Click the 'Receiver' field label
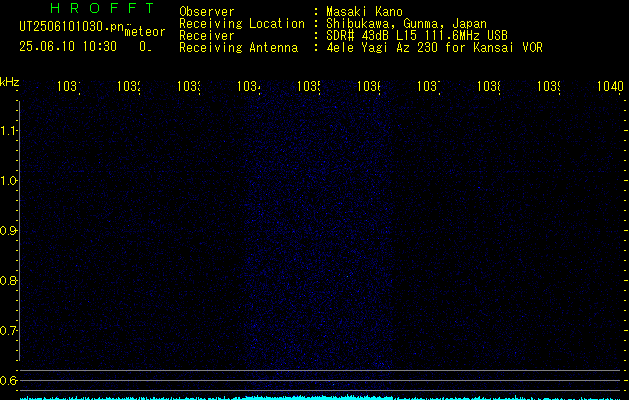 coord(207,35)
